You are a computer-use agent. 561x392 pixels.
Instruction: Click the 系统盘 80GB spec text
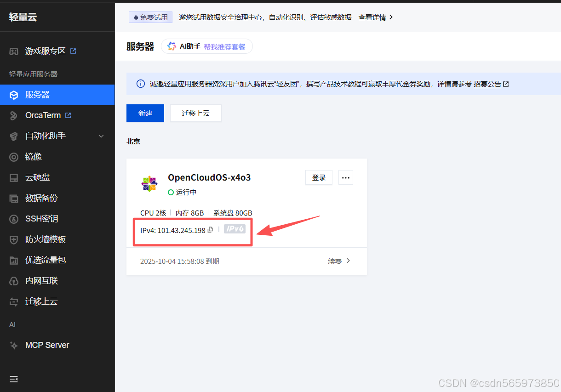233,213
